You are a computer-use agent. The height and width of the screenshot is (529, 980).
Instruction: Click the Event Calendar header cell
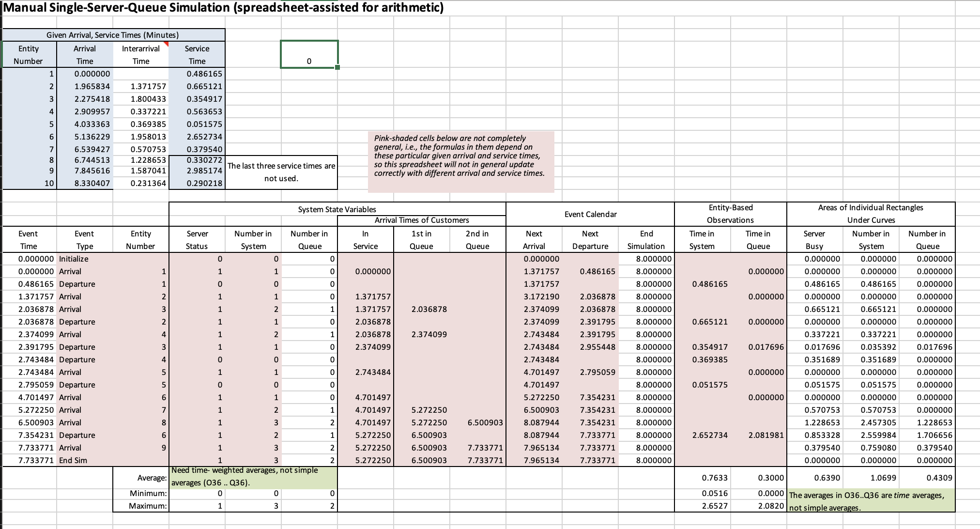(590, 214)
